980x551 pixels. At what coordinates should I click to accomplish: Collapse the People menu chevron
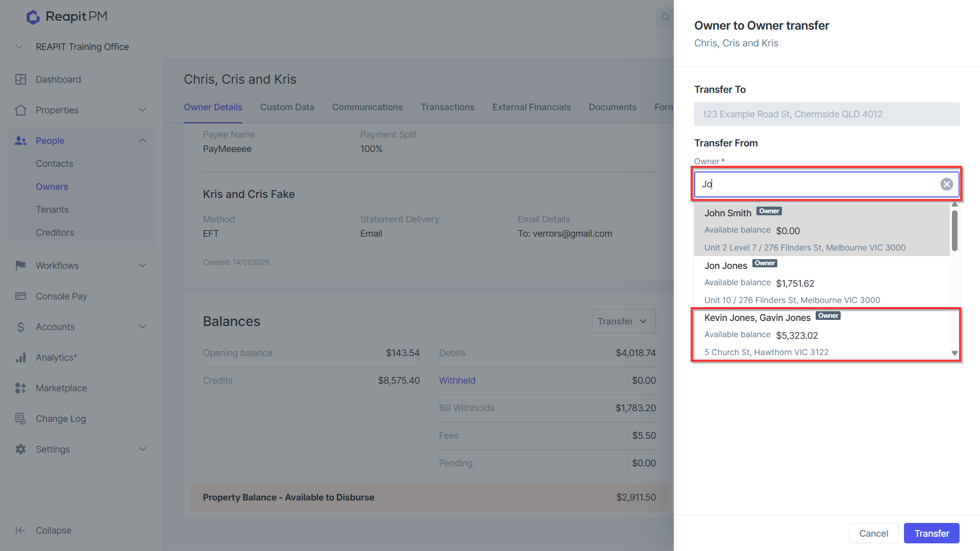click(x=142, y=141)
